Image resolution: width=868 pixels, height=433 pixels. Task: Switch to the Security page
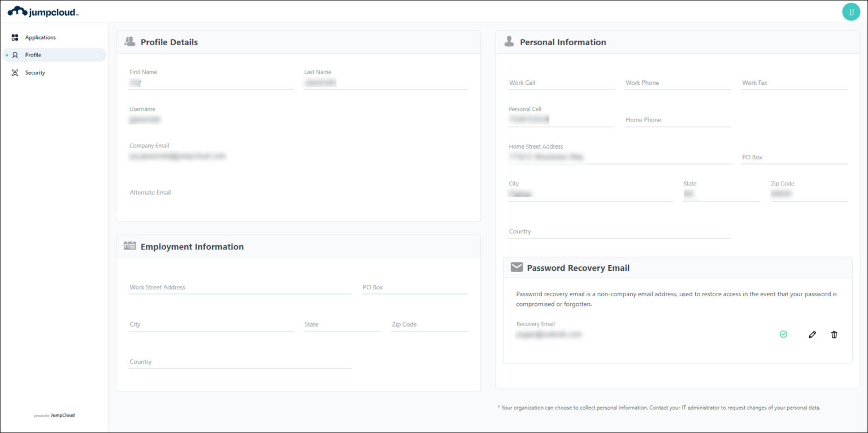point(35,72)
